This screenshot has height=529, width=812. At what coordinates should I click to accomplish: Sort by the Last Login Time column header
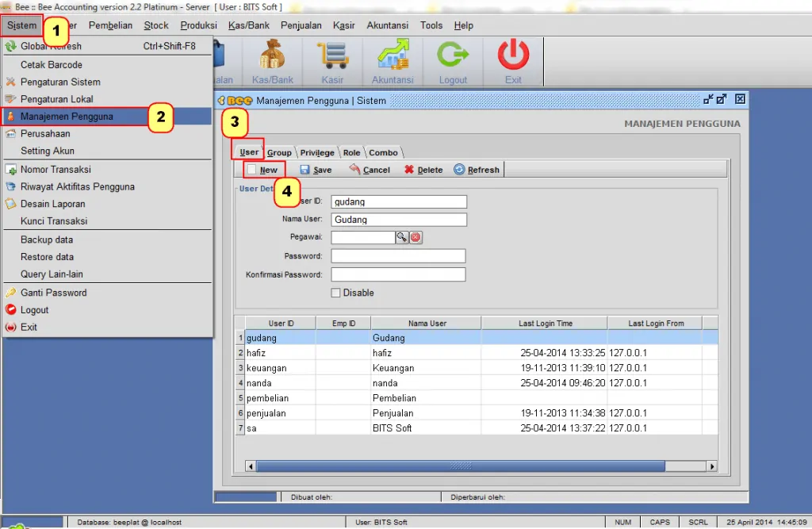545,324
